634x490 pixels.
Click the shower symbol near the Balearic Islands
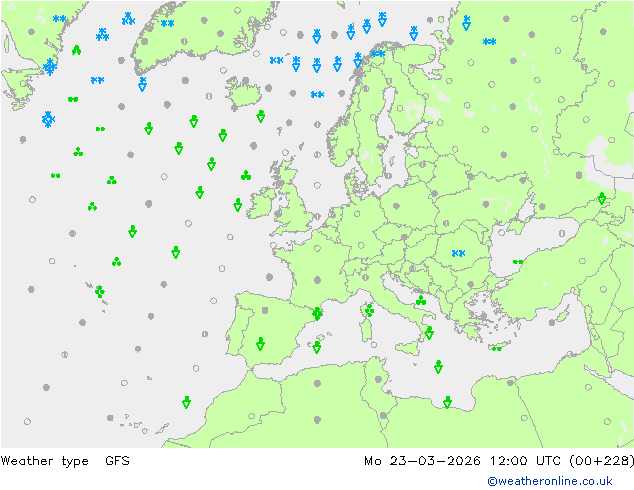click(x=317, y=347)
